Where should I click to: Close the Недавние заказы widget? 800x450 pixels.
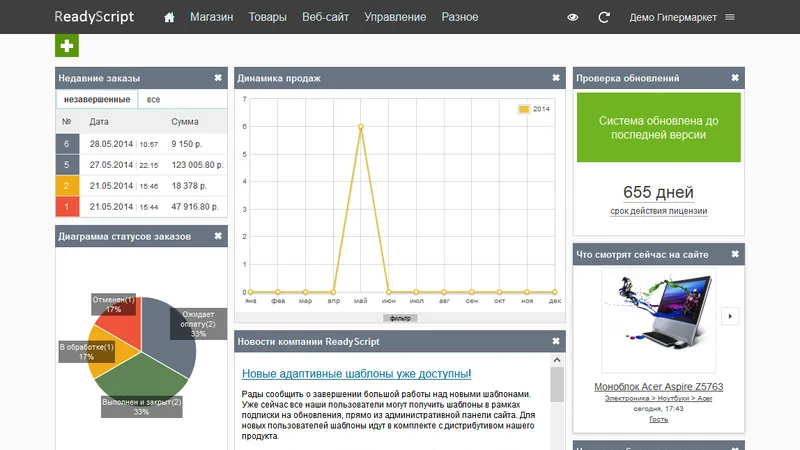pyautogui.click(x=218, y=78)
